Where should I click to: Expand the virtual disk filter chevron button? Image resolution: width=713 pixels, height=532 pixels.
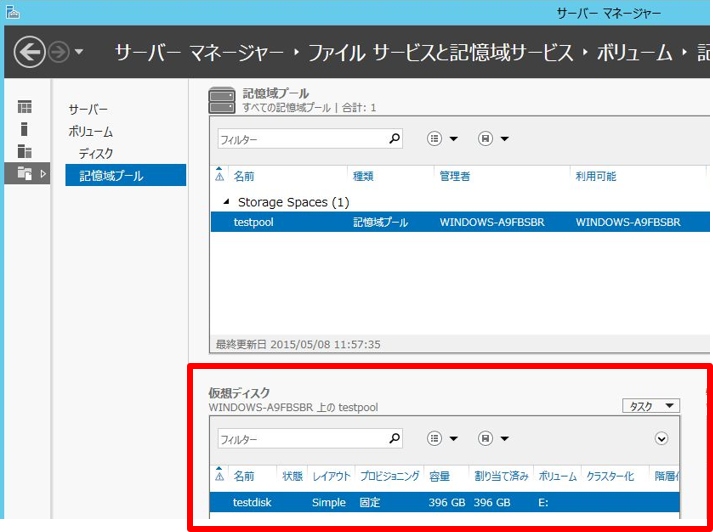pyautogui.click(x=661, y=438)
